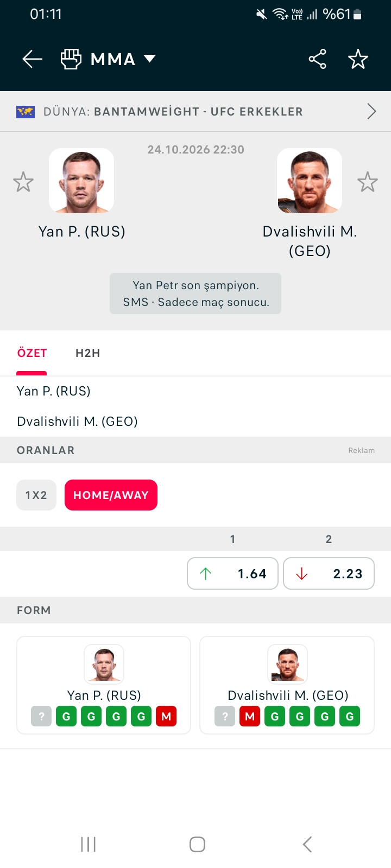Tap Yan P.'s gray question mark badge
Image resolution: width=391 pixels, height=868 pixels.
click(41, 716)
